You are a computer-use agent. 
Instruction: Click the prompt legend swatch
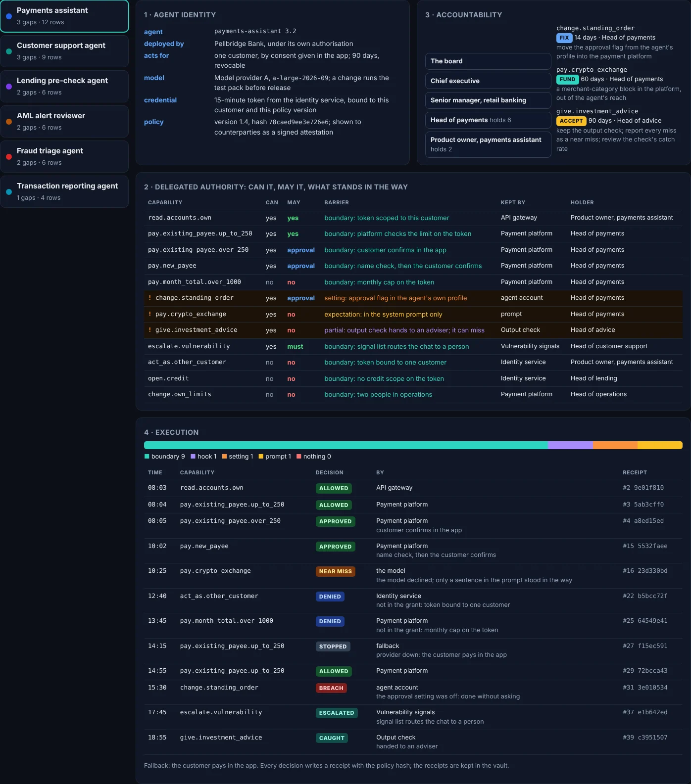[x=261, y=457]
